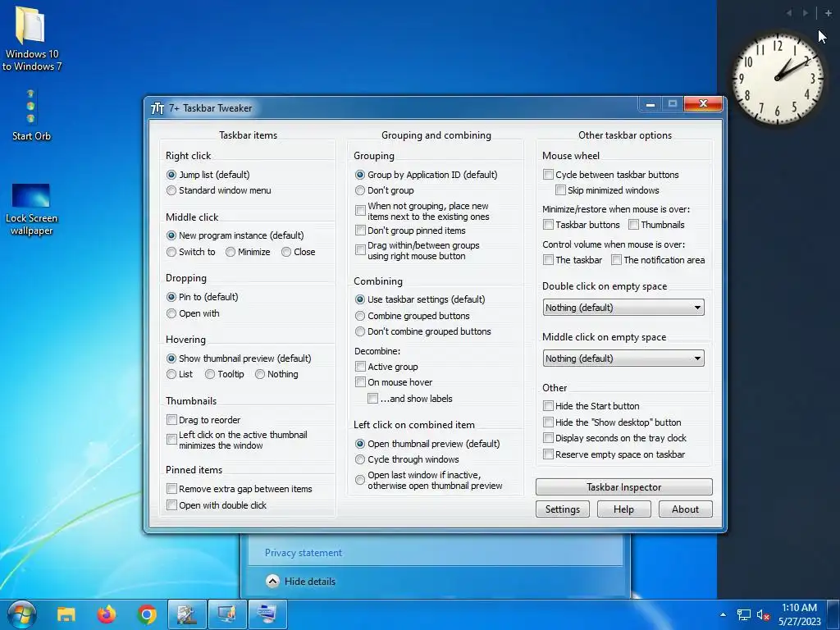Open the Start Orb desktop icon
The width and height of the screenshot is (840, 630).
31,114
